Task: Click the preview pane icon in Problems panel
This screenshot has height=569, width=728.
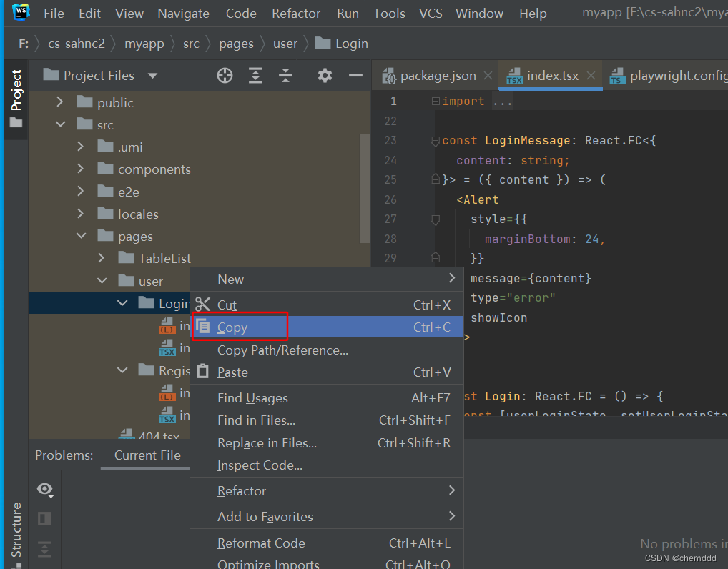Action: coord(44,518)
